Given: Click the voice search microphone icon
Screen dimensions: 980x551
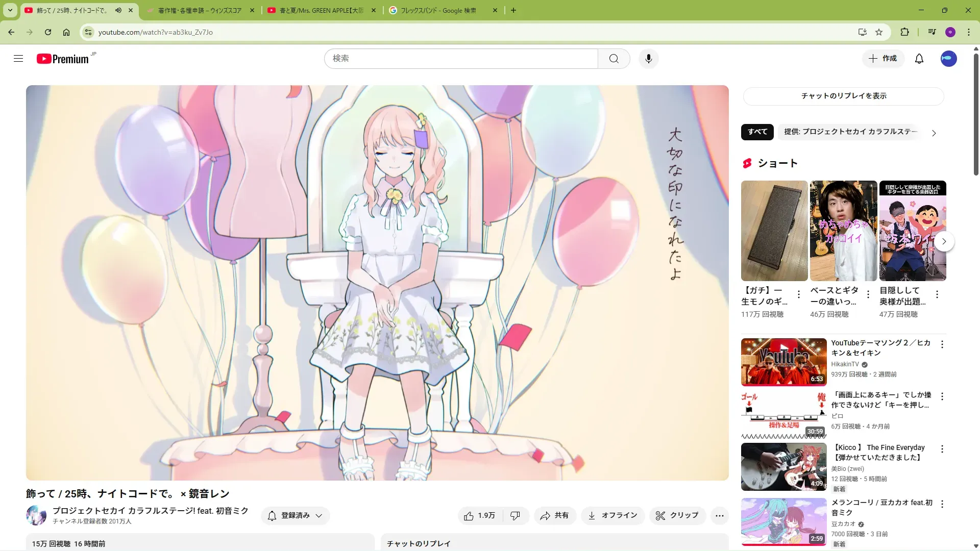Looking at the screenshot, I should pos(648,59).
